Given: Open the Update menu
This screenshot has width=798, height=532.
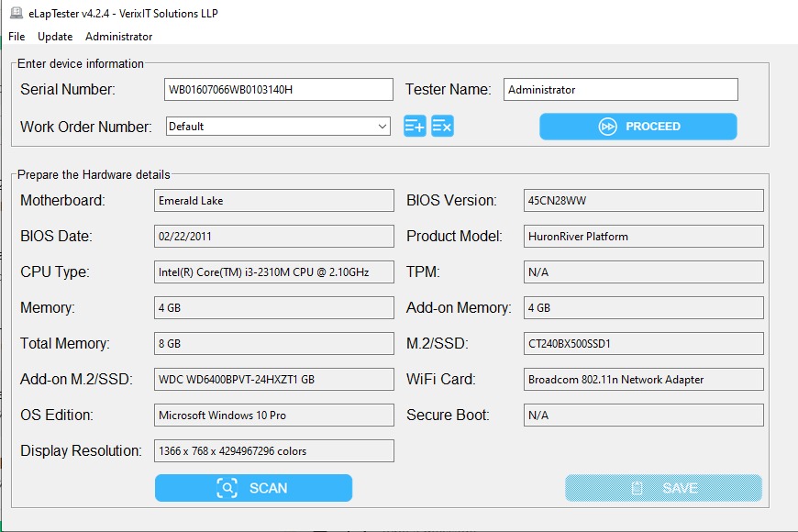Looking at the screenshot, I should click(54, 37).
